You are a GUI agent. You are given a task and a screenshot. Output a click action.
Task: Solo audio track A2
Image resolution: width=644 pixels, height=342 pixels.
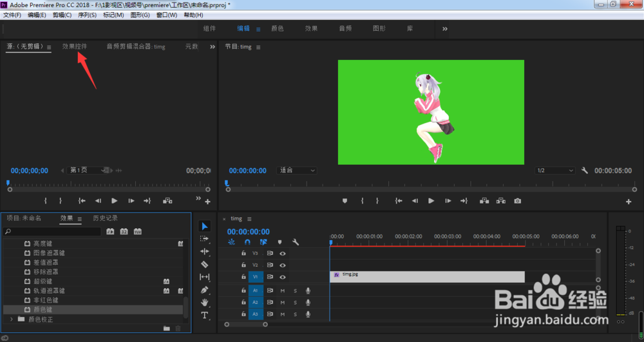pyautogui.click(x=295, y=303)
